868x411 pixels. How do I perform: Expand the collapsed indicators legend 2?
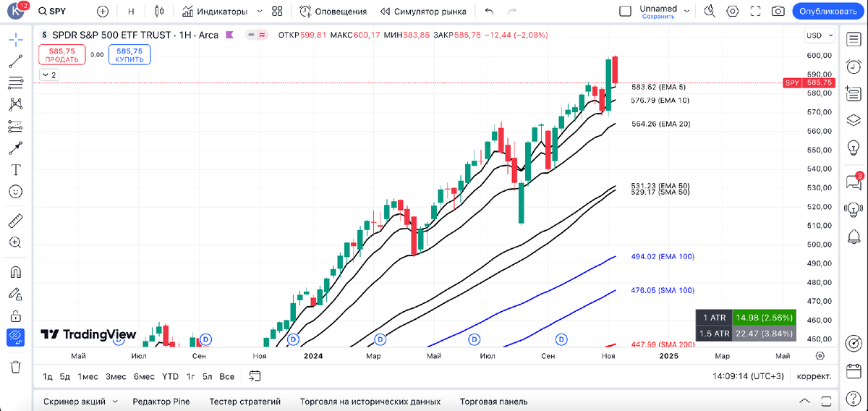pos(48,75)
